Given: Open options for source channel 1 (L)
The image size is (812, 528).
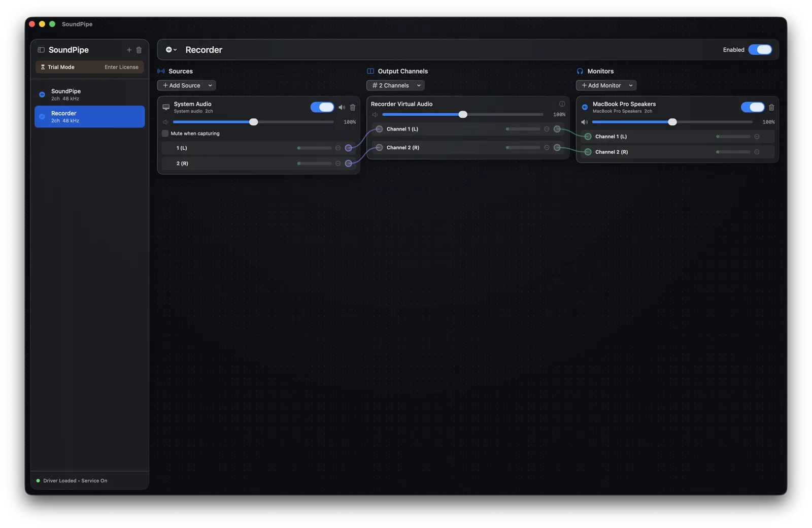Looking at the screenshot, I should 338,148.
